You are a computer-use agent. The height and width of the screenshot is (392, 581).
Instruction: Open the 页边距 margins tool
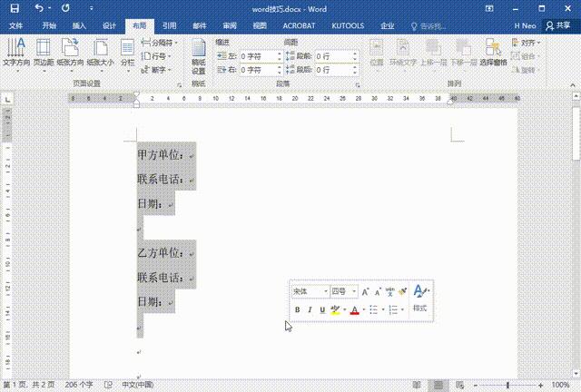click(x=44, y=54)
